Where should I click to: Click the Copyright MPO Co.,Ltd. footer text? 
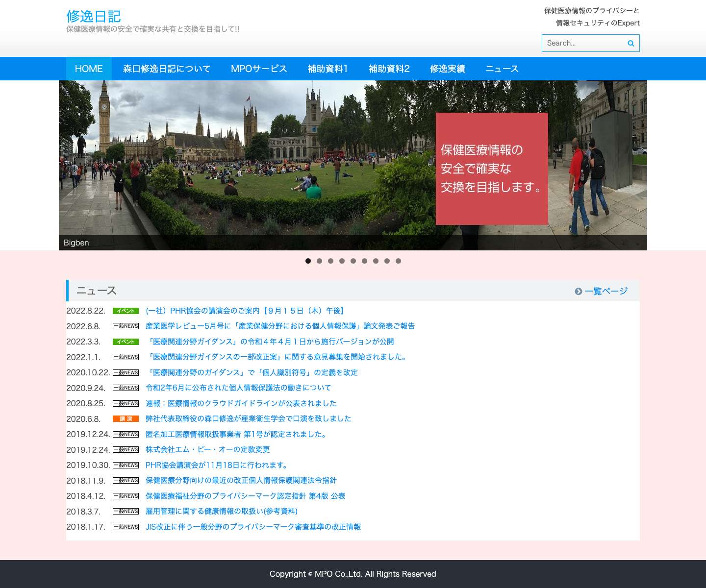tap(353, 574)
